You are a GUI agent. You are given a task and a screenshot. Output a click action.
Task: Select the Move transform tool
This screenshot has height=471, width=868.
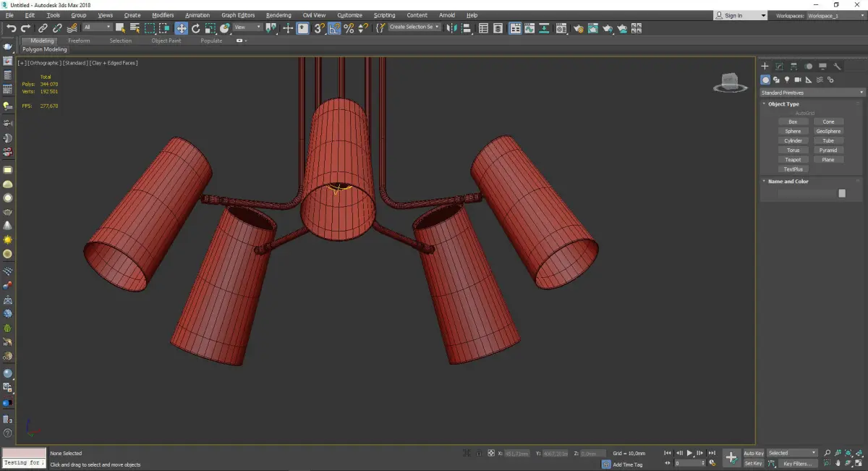[181, 28]
